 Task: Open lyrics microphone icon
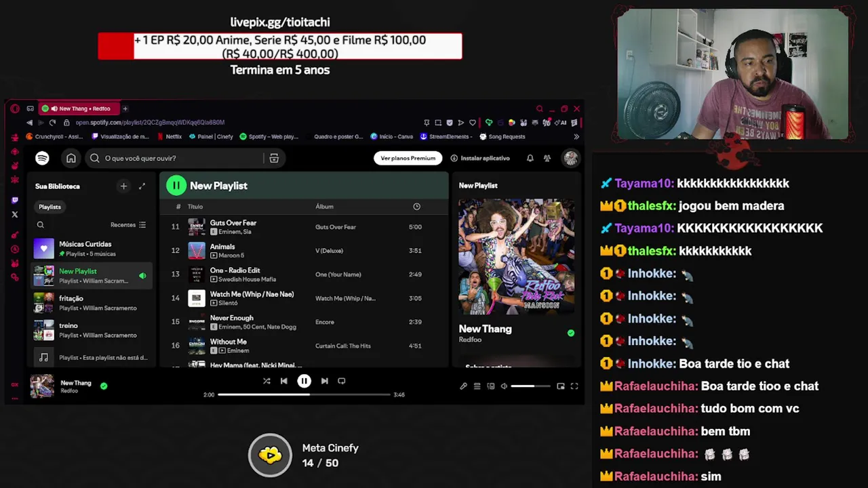click(x=463, y=386)
